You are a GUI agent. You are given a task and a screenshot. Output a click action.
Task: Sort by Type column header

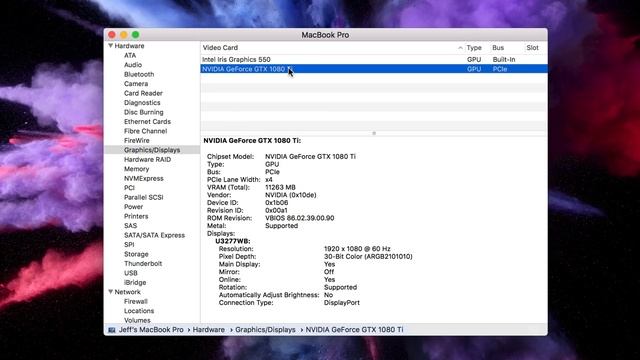(x=474, y=48)
